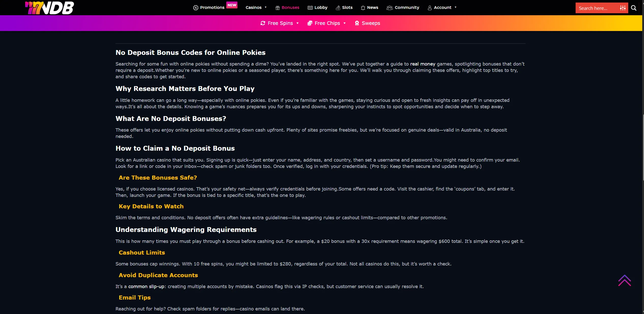Click the NDB logo
Screen dimensions: 644x314
point(50,8)
